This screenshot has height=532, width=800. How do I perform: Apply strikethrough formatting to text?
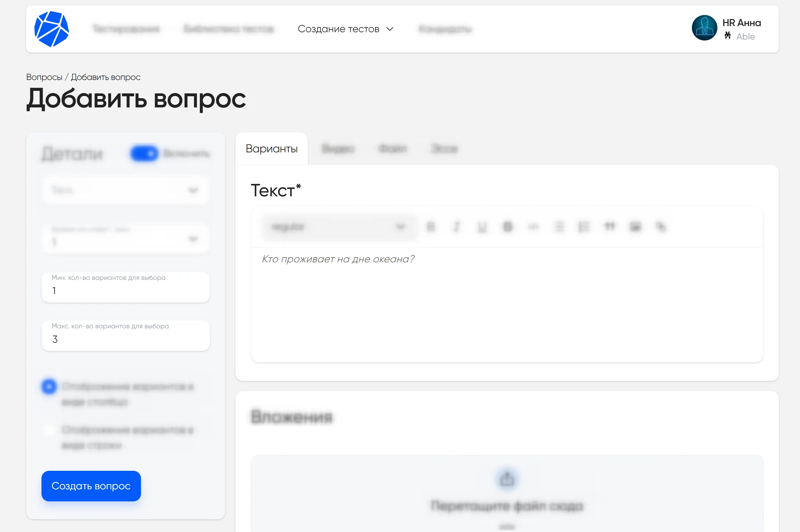[507, 227]
